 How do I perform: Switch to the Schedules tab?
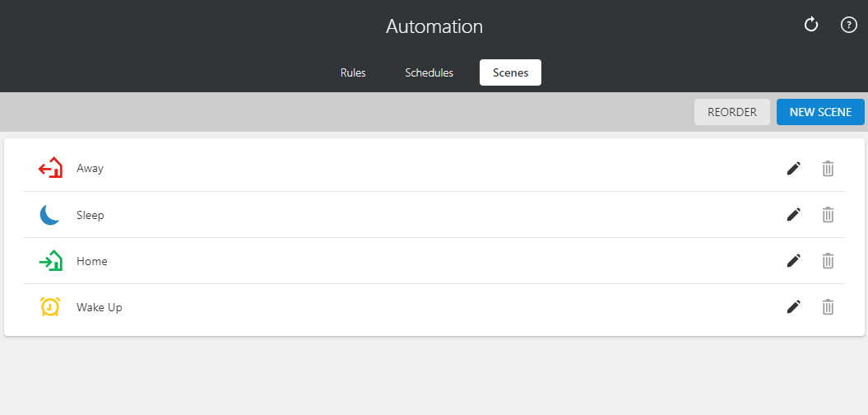(429, 72)
